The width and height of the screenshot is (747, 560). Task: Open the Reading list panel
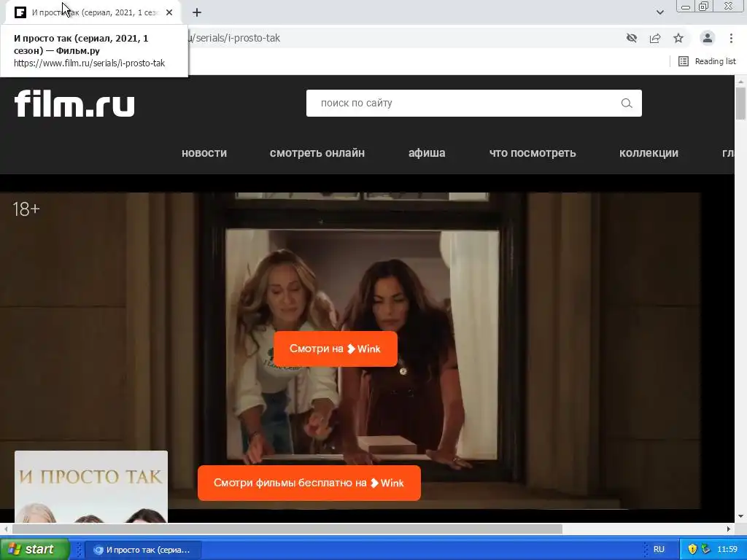707,61
